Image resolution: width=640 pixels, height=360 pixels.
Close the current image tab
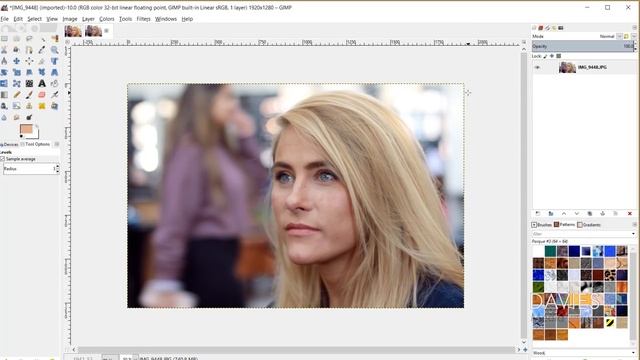coord(107,31)
